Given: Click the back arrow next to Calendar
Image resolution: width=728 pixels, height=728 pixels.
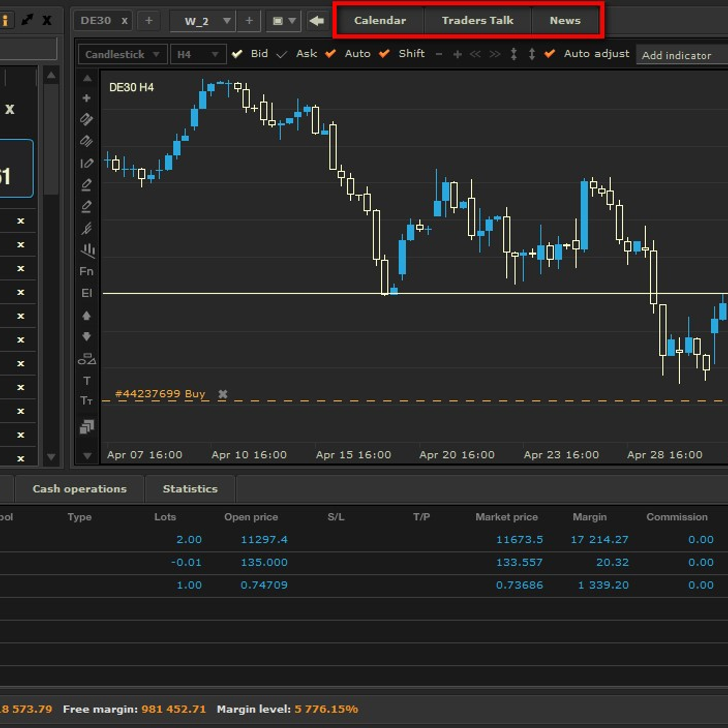Looking at the screenshot, I should 317,20.
